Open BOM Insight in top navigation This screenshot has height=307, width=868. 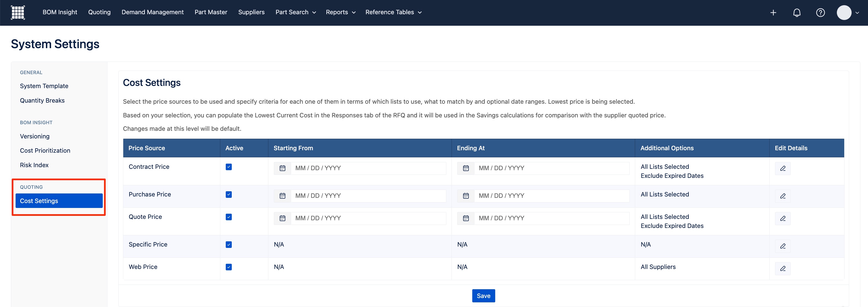tap(60, 12)
